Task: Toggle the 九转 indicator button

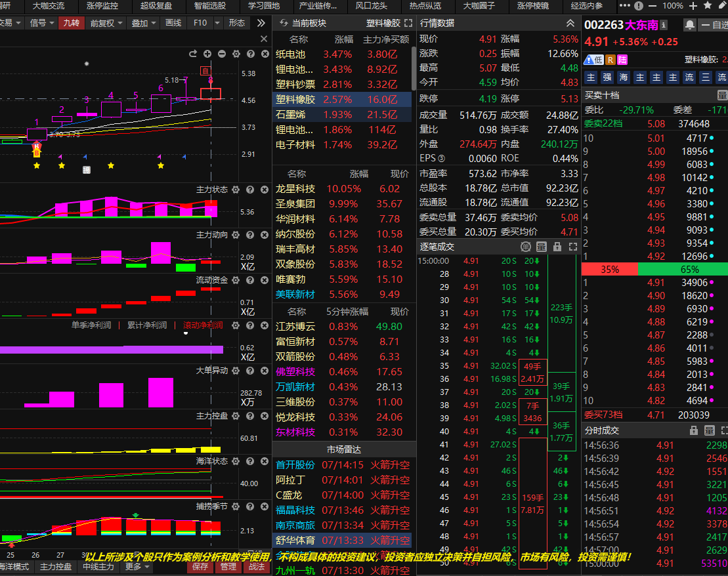Action: 70,22
